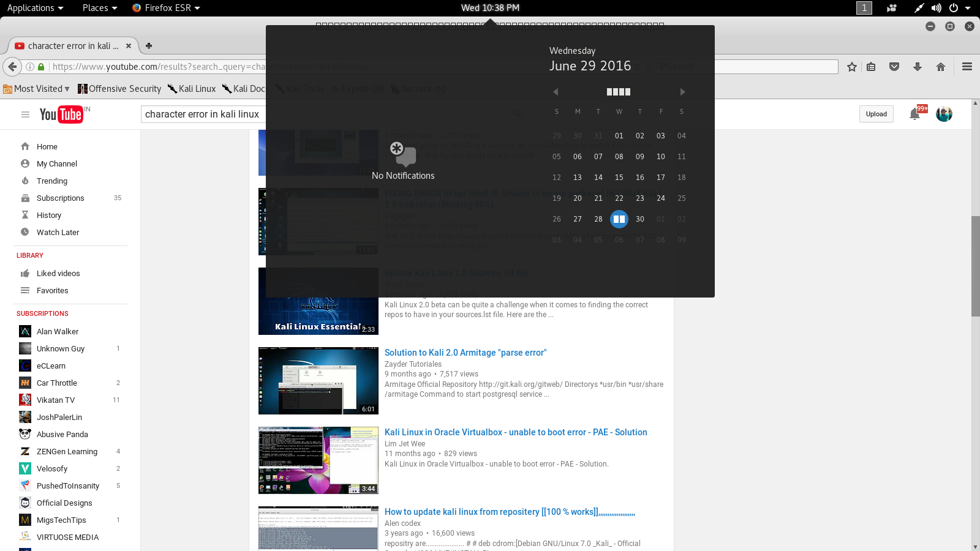Open the Offensive Security bookmark

[x=119, y=89]
